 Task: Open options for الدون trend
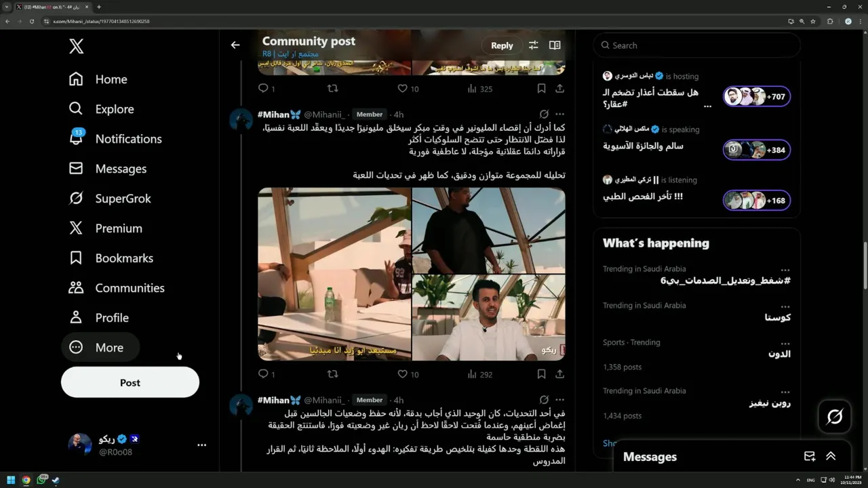point(785,343)
